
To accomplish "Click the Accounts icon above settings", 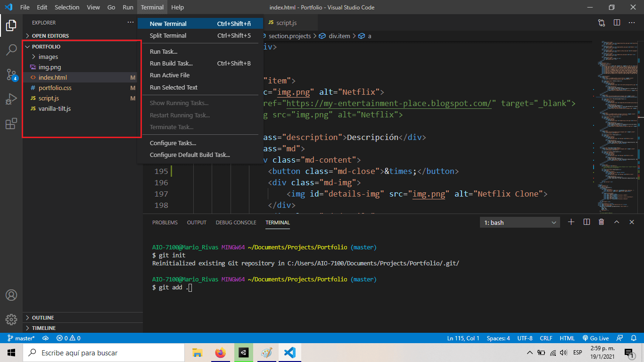I will (x=11, y=295).
